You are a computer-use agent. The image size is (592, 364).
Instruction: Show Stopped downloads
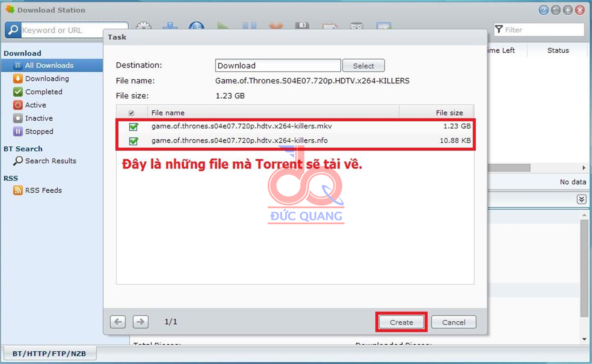tap(39, 131)
